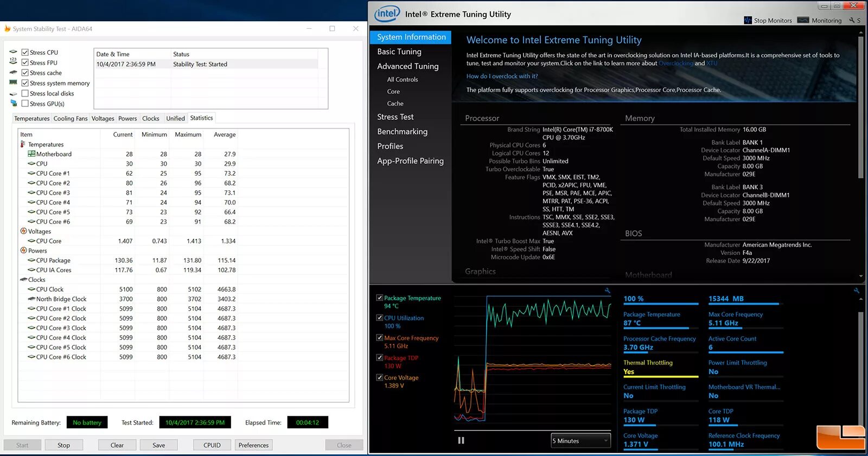
Task: Click the chip icon beside Stress CPU
Action: point(14,53)
